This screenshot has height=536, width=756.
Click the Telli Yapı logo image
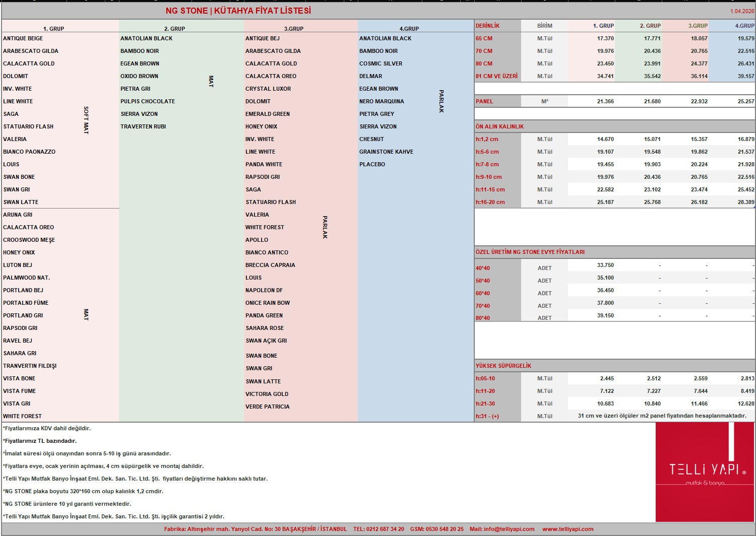click(x=705, y=472)
